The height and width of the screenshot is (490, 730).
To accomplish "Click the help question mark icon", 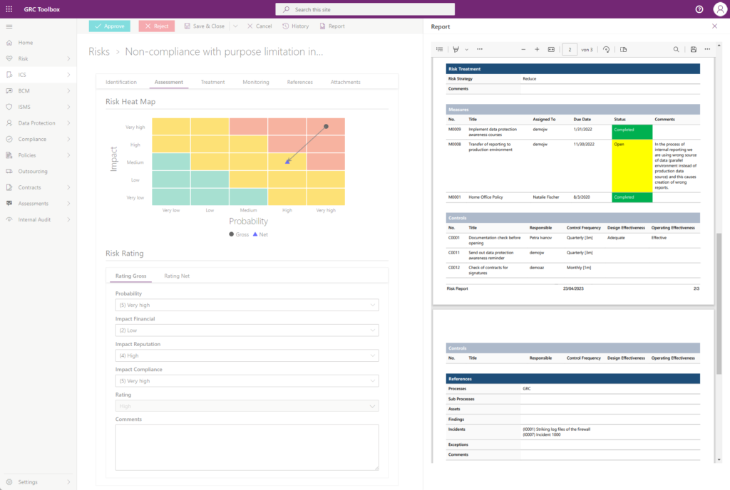I will tap(699, 9).
